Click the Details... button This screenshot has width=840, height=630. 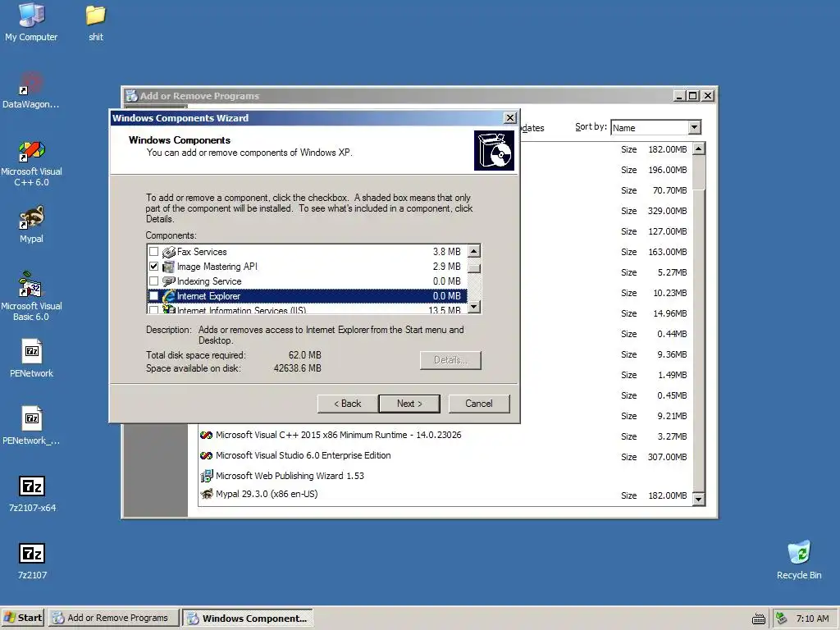450,360
